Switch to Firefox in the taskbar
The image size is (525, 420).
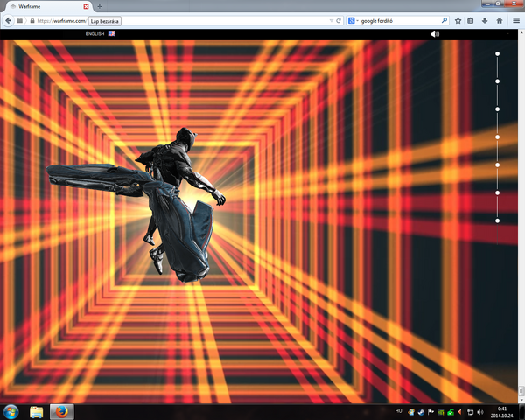[62, 412]
